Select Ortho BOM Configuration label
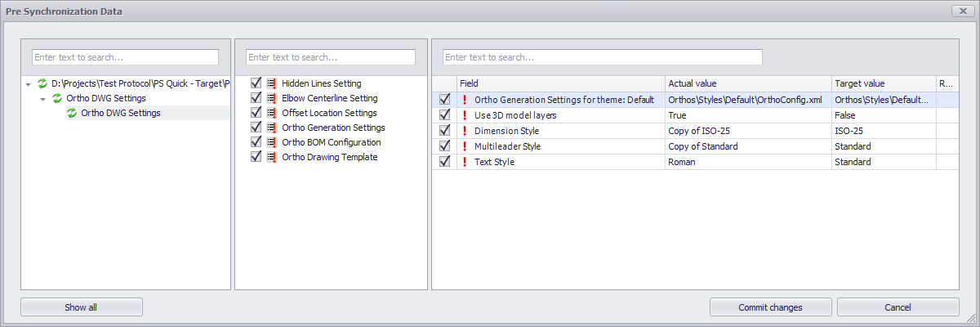This screenshot has height=327, width=980. 332,142
